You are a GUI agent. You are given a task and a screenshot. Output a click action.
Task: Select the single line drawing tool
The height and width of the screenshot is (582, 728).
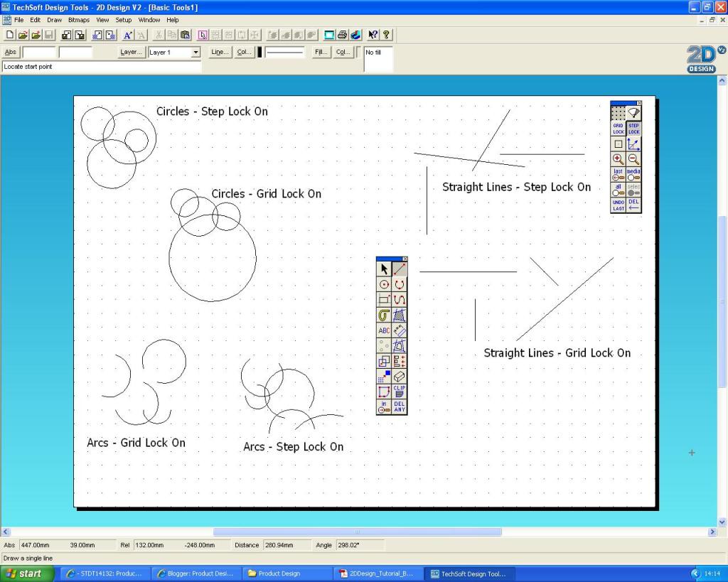tap(399, 269)
